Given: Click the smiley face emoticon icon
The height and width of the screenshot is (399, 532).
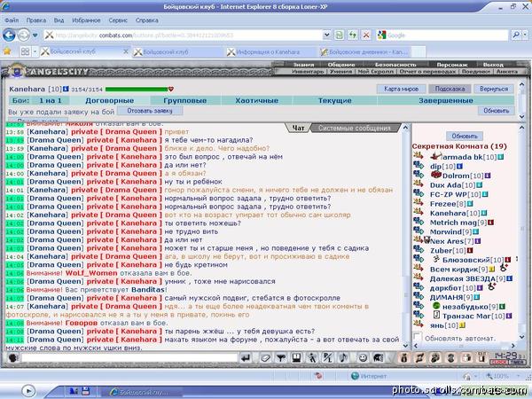Looking at the screenshot, I should (363, 358).
